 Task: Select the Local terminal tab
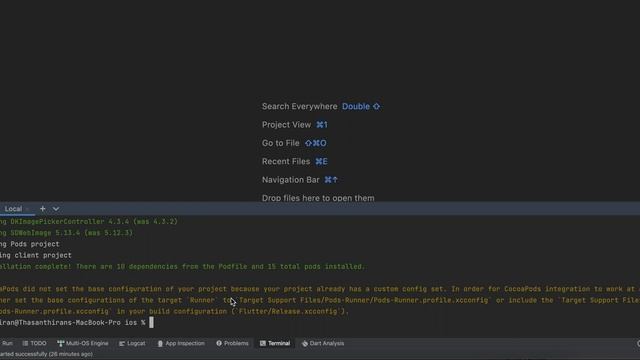(x=13, y=209)
